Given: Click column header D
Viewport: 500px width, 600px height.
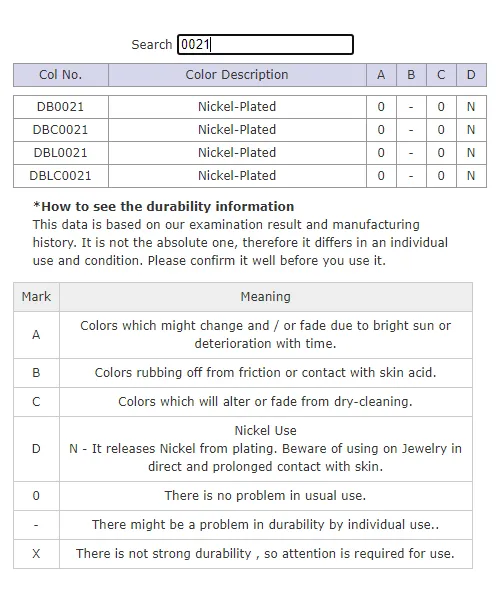Looking at the screenshot, I should [471, 75].
